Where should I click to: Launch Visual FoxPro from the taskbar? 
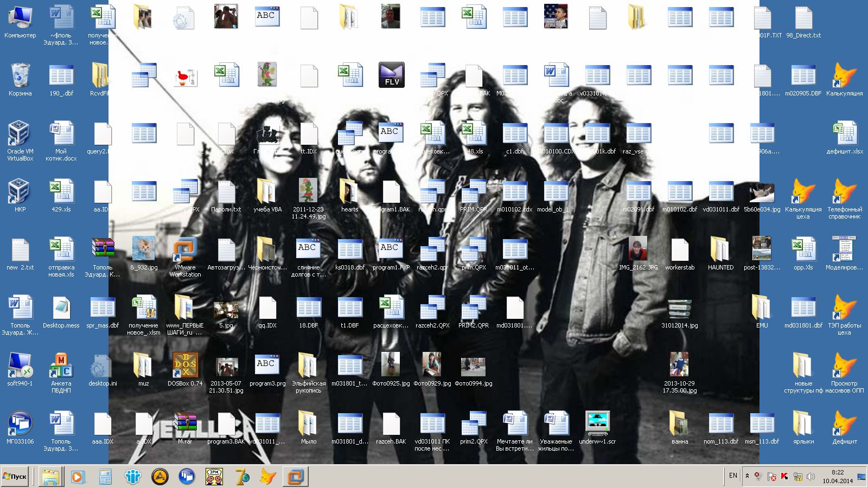268,477
